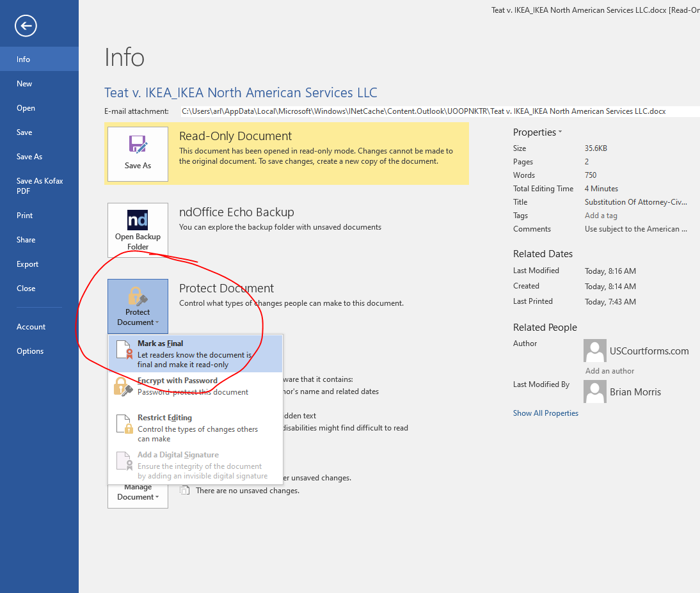This screenshot has width=700, height=593.
Task: Click Close in the sidebar
Action: point(39,289)
